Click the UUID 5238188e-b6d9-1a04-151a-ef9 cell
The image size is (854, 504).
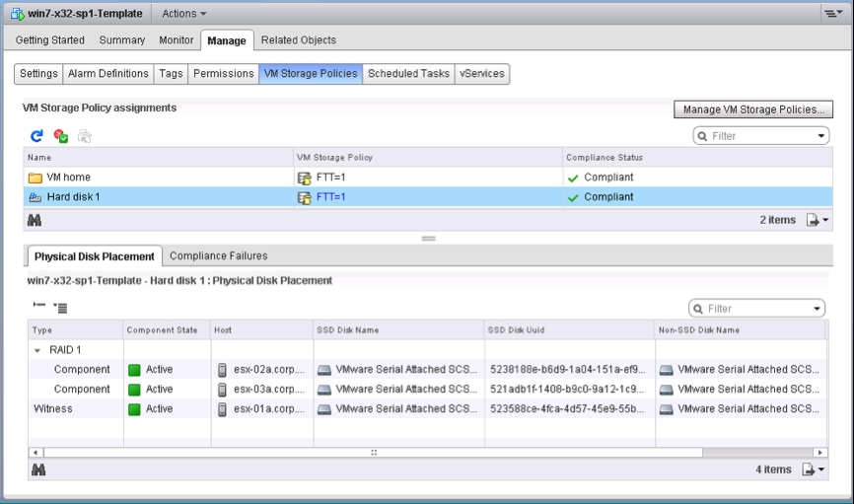coord(568,370)
